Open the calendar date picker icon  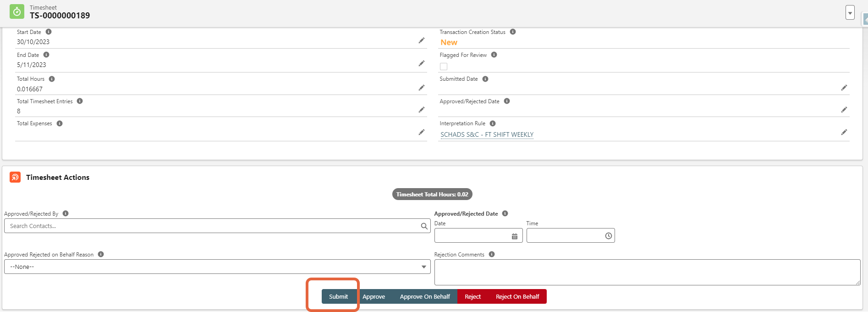point(515,236)
